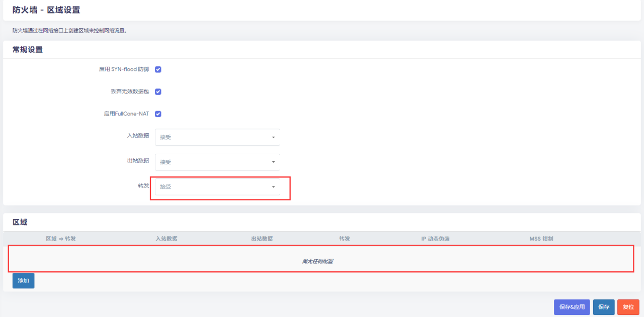Click the 区域 section heading above the table

tap(20, 222)
